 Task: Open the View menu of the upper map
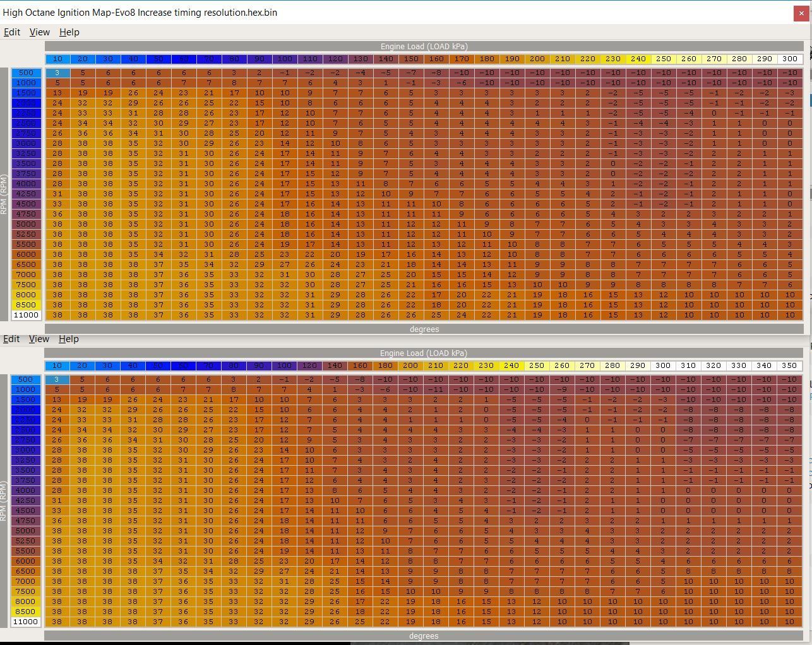[39, 32]
